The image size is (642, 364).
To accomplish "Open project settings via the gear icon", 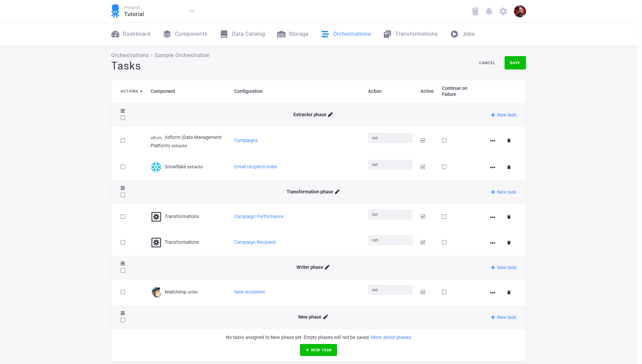I will tap(503, 11).
